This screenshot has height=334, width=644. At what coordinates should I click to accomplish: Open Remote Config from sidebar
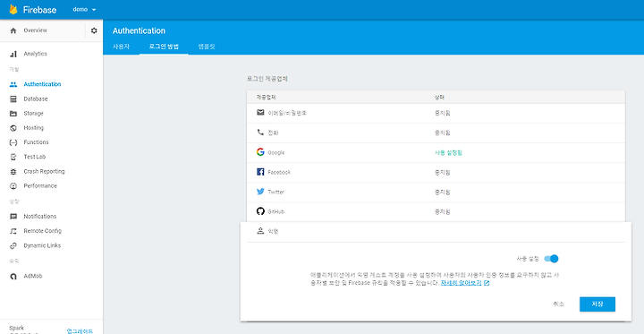43,231
